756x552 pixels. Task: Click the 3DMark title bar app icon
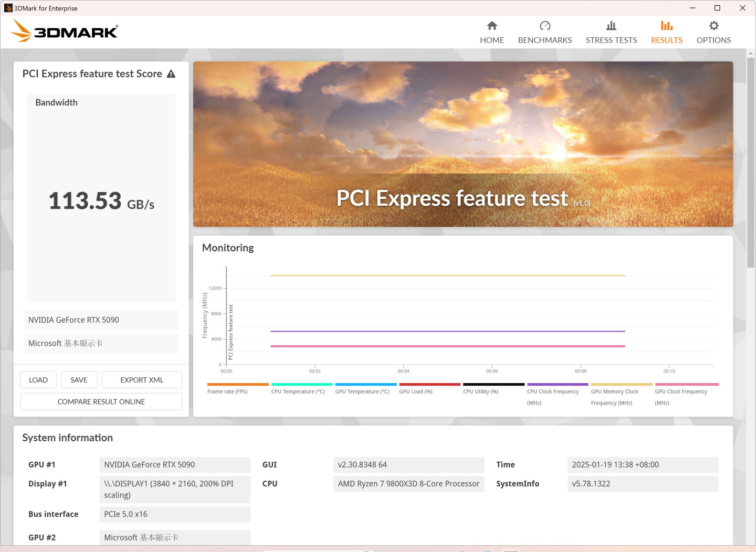point(8,8)
